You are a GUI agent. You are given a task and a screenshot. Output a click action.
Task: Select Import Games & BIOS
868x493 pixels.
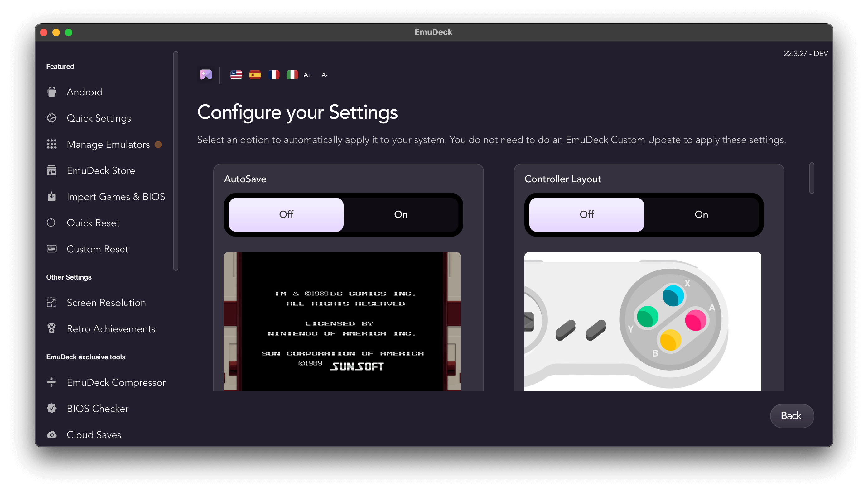click(x=116, y=197)
